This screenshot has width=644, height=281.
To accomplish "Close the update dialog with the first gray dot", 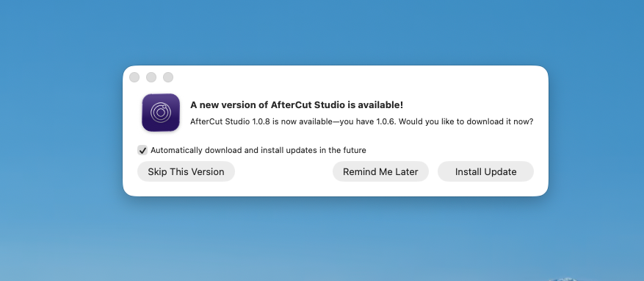I will pyautogui.click(x=134, y=77).
